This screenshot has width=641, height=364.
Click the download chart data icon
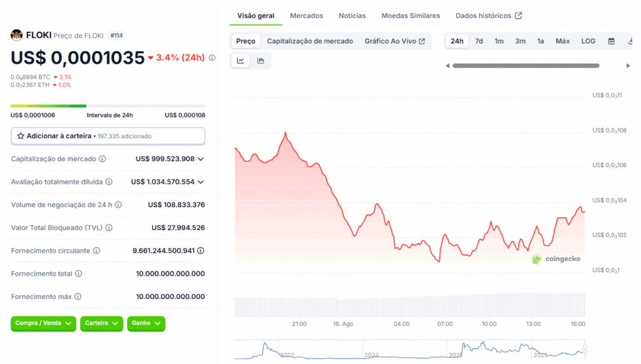point(630,41)
